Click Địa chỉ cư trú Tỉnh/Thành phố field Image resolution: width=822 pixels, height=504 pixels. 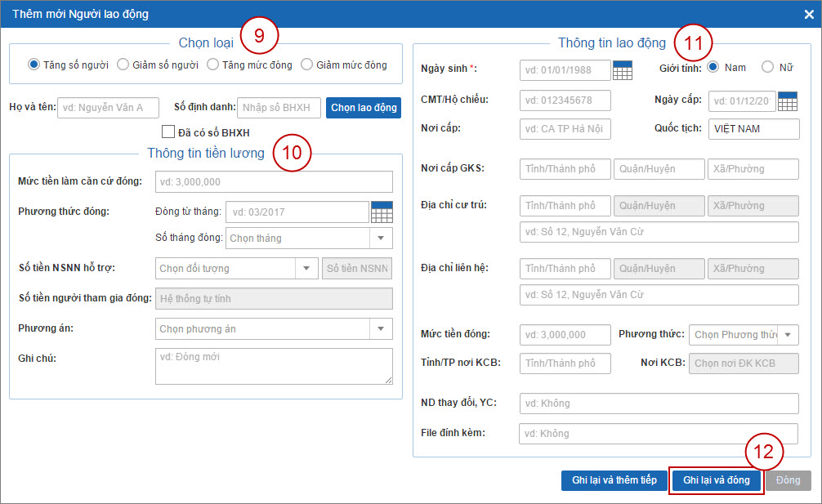pos(565,206)
